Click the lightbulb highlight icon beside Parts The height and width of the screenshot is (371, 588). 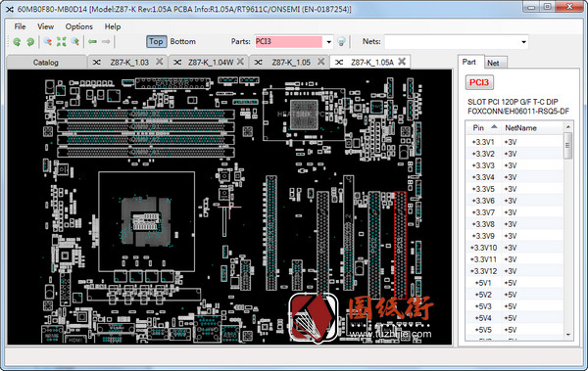(x=341, y=41)
